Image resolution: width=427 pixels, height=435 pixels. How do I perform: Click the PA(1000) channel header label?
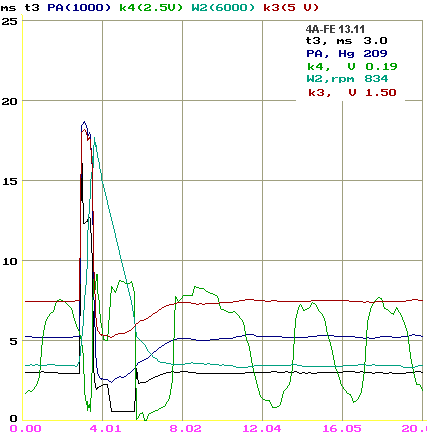click(79, 7)
